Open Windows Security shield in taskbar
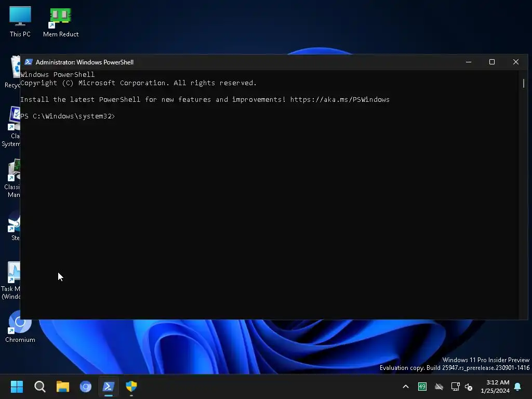Image resolution: width=532 pixels, height=399 pixels. (x=131, y=387)
